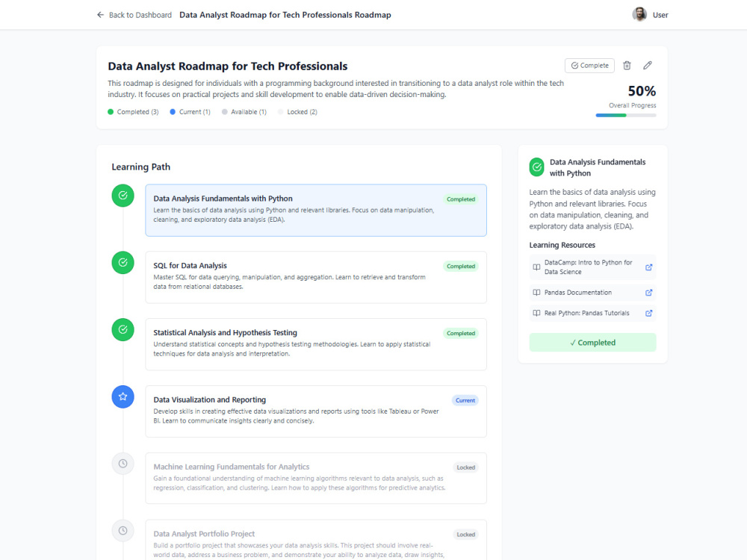Click green check icon beside Data Analysis Fundamentals step
This screenshot has height=560, width=747.
click(123, 195)
